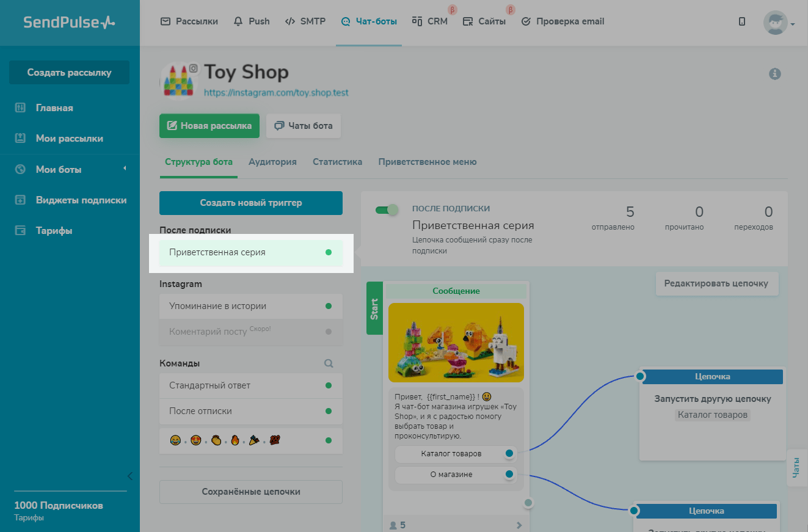Click the Сообщение block header
Image resolution: width=808 pixels, height=532 pixels.
point(456,291)
